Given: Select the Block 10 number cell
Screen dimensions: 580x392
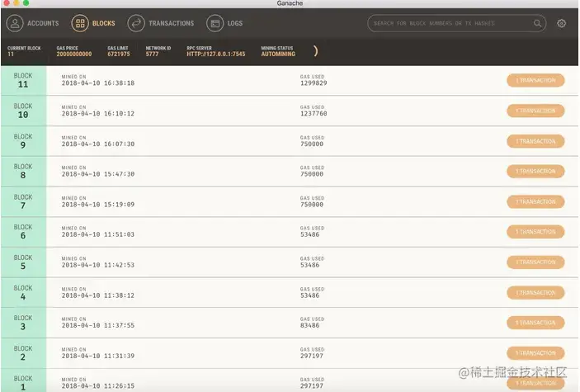Looking at the screenshot, I should [x=23, y=111].
